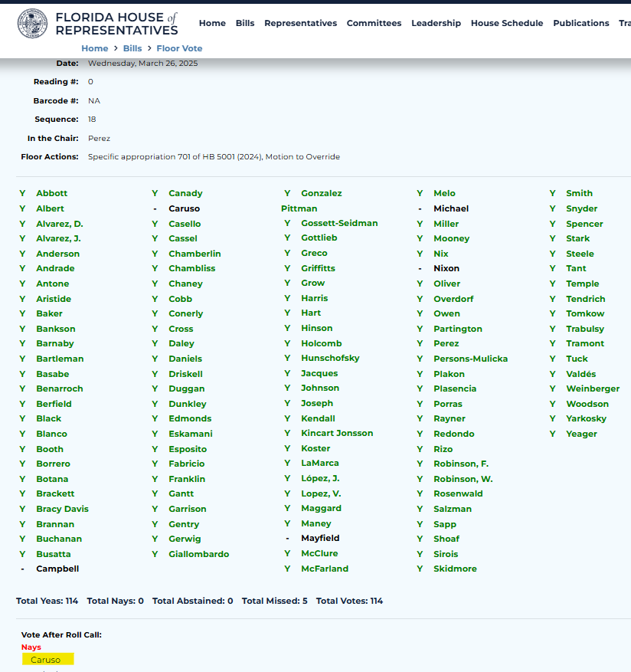
Task: Click the Gonzalez Pittman link
Action: [x=312, y=201]
